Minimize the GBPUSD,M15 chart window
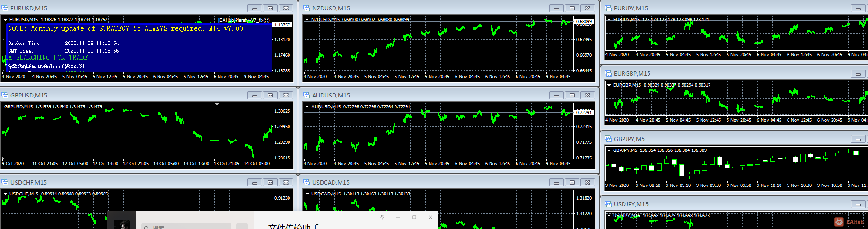 254,96
